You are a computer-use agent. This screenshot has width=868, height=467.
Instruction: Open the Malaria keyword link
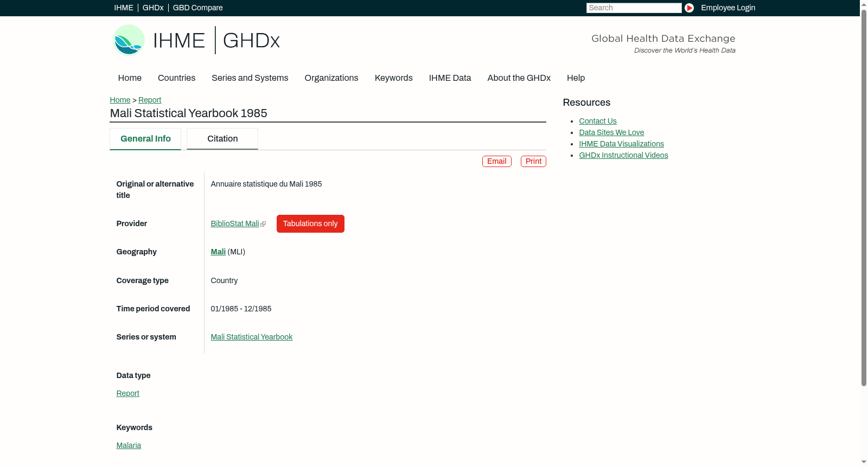pyautogui.click(x=129, y=446)
